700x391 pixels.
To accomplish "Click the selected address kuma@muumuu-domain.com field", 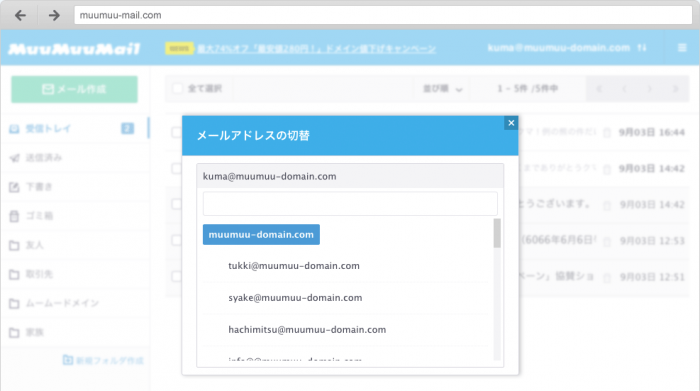I will [350, 176].
